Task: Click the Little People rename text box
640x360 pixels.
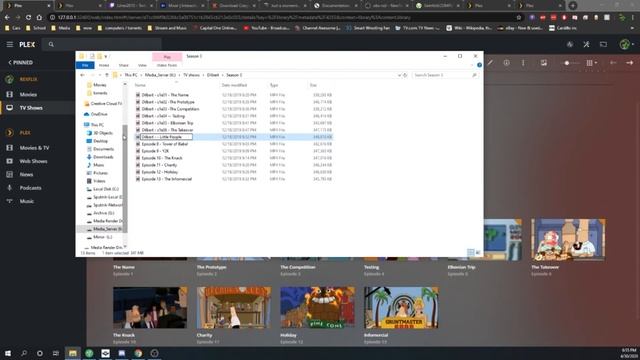Action: point(166,137)
